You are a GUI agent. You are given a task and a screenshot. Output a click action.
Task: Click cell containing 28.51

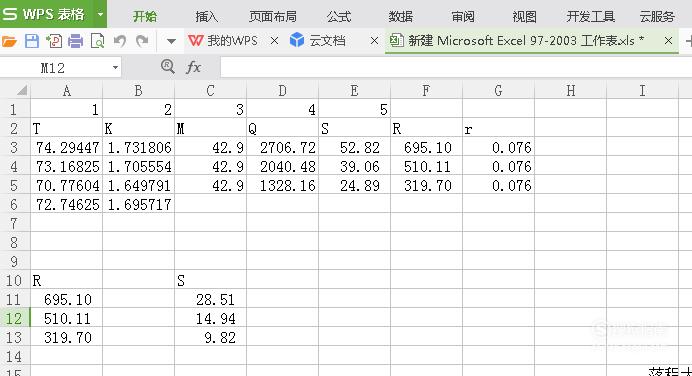coord(211,299)
